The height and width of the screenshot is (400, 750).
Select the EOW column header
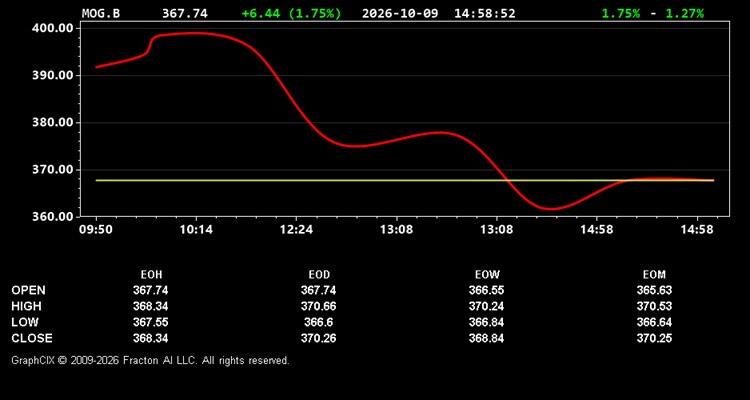(x=487, y=275)
